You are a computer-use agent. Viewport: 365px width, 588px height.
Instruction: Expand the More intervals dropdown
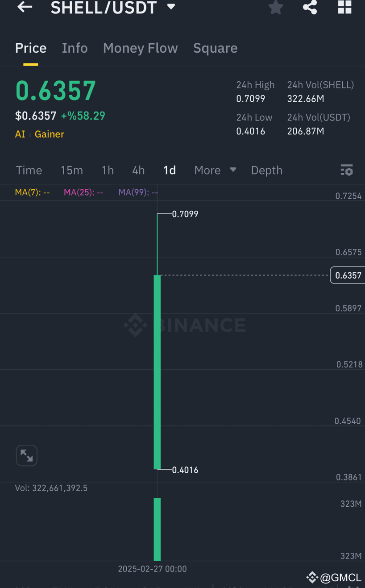(x=216, y=170)
